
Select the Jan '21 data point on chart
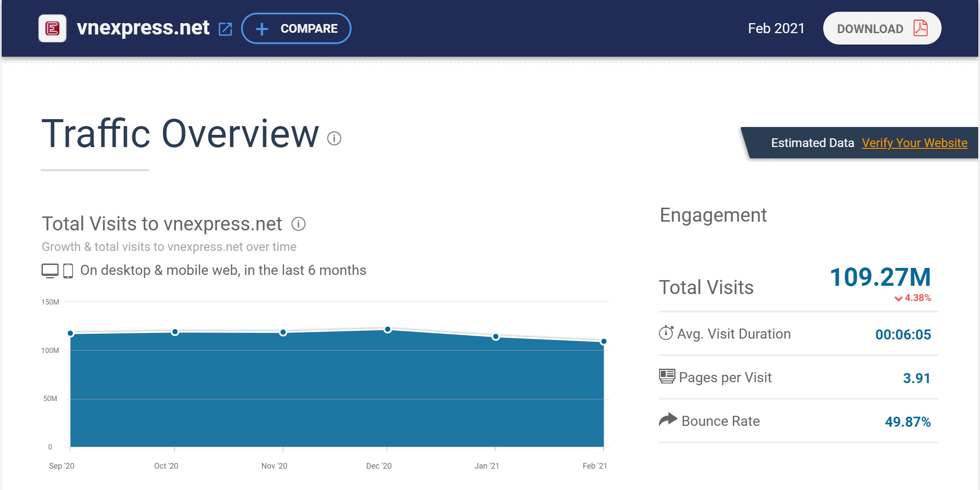coord(495,337)
